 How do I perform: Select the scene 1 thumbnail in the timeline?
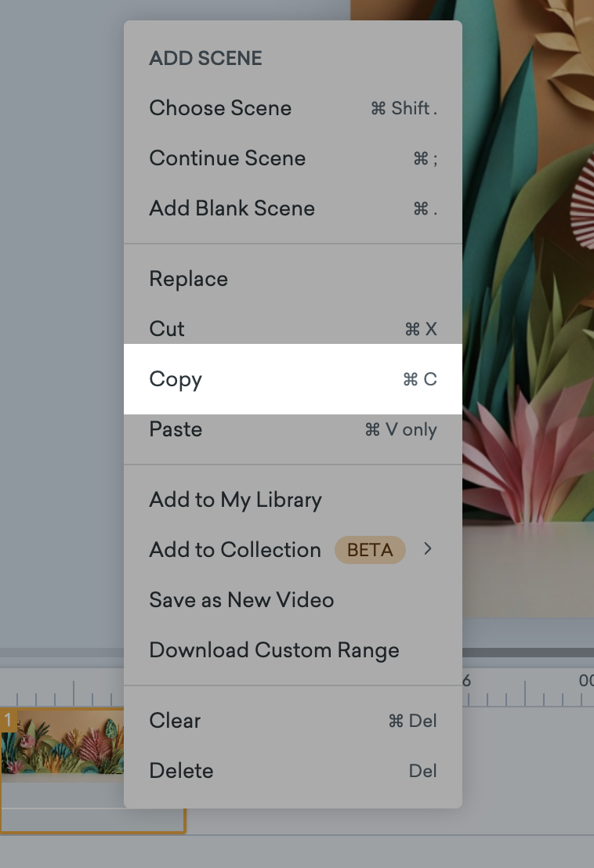[63, 740]
